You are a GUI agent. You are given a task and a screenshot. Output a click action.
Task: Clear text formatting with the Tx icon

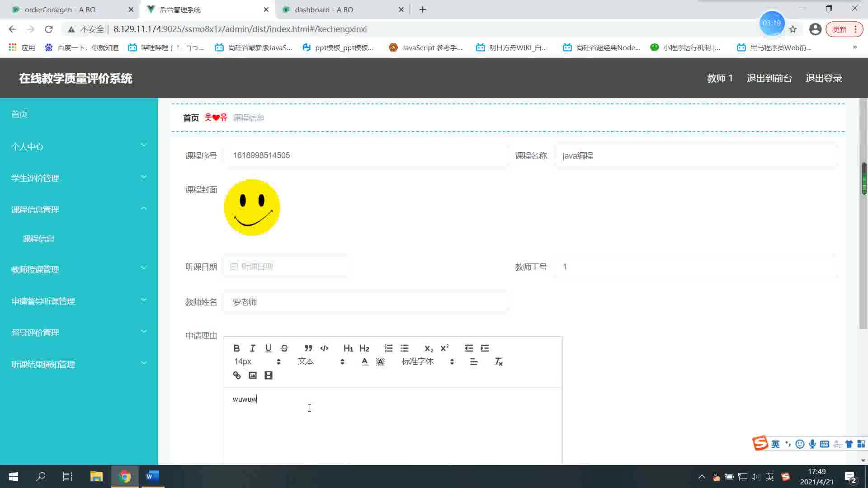(498, 361)
